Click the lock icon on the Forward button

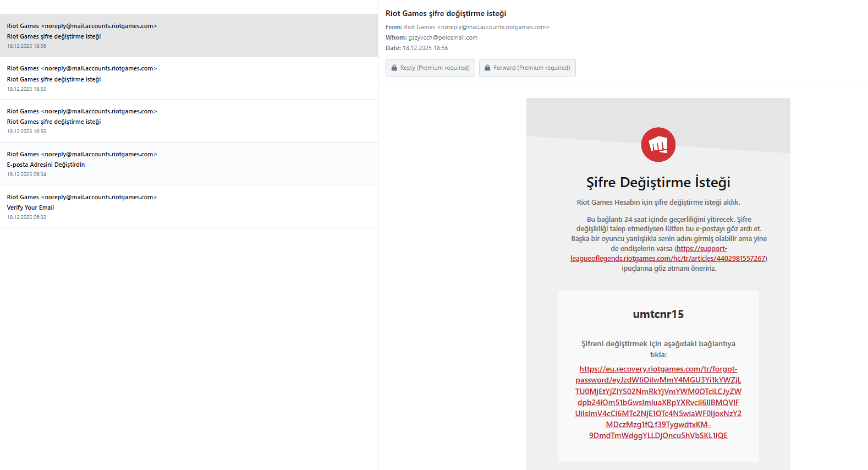[x=487, y=68]
